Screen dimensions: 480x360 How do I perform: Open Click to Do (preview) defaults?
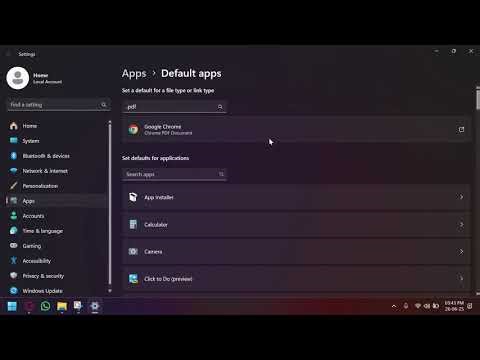[296, 279]
